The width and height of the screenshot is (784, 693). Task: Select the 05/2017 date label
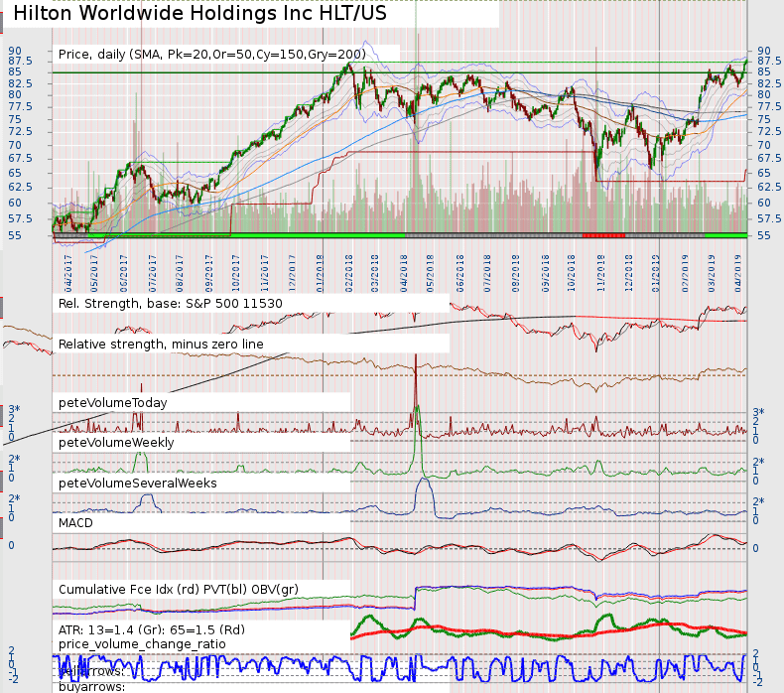(94, 274)
